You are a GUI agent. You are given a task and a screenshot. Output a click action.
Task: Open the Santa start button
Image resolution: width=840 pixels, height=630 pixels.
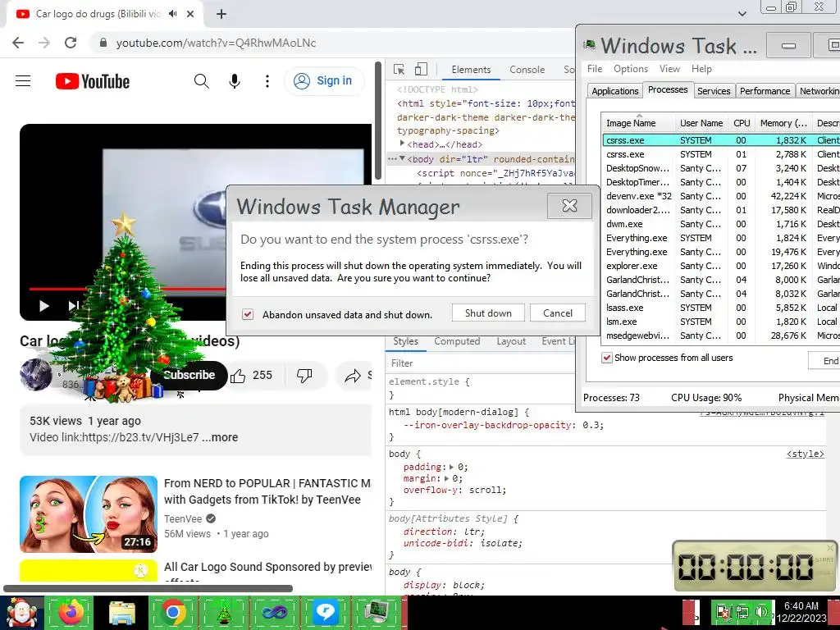21,613
